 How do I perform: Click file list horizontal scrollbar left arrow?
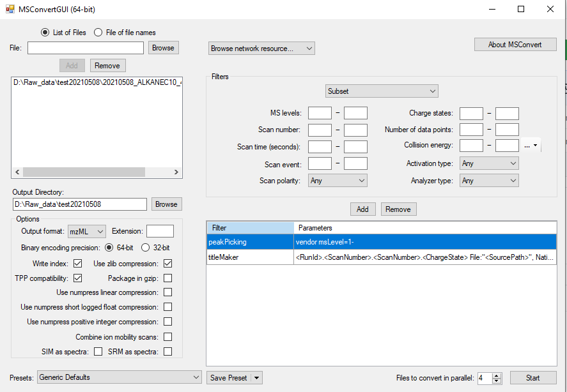17,172
